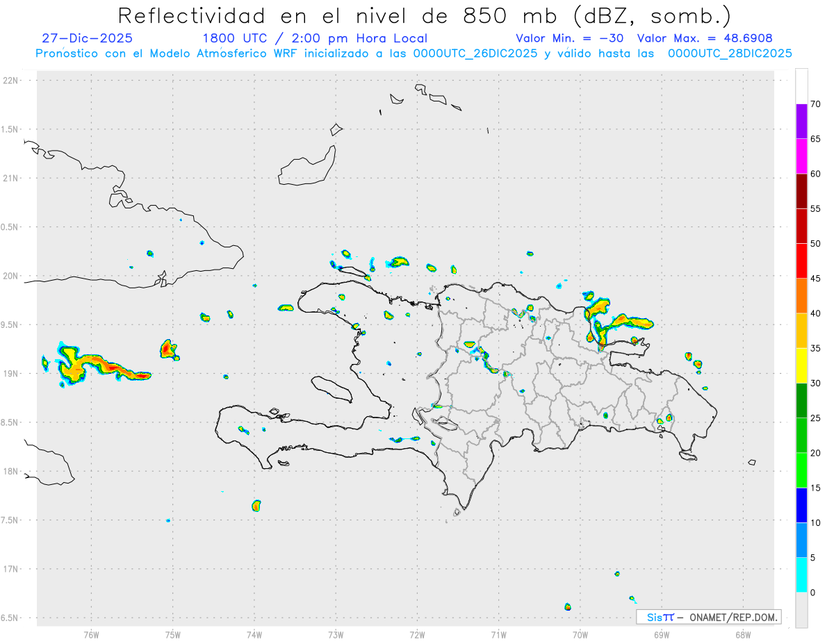Select the color bar label "55"
Image resolution: width=834 pixels, height=644 pixels.
815,209
